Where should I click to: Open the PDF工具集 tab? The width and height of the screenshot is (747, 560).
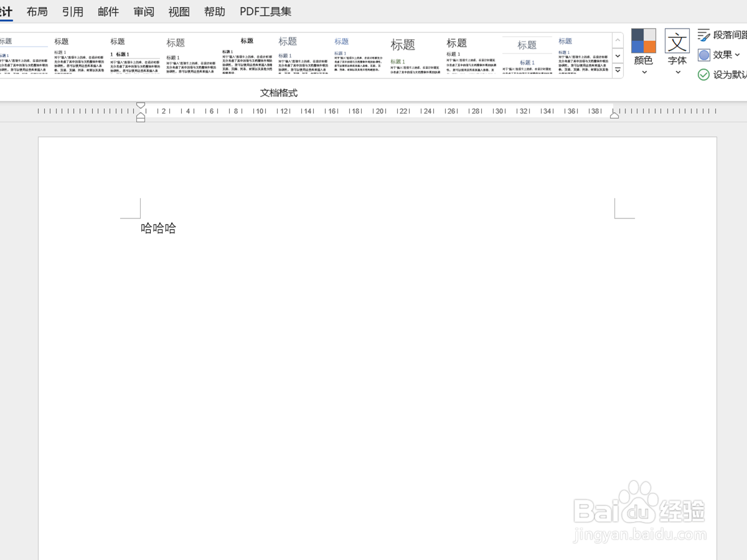(x=265, y=11)
